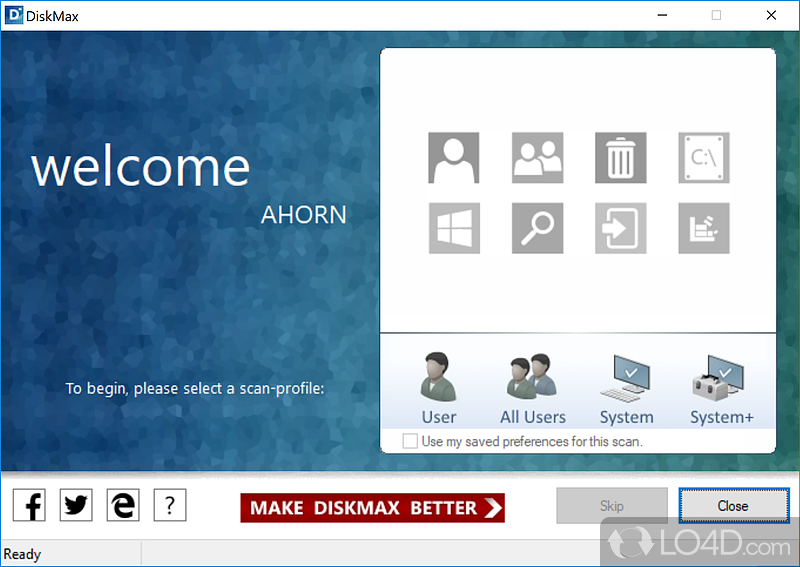Viewport: 800px width, 567px height.
Task: Click the Ready status bar text
Action: click(x=22, y=554)
